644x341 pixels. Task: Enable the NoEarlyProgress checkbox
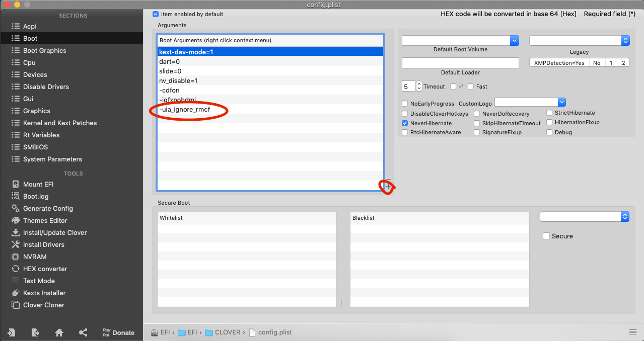click(405, 104)
